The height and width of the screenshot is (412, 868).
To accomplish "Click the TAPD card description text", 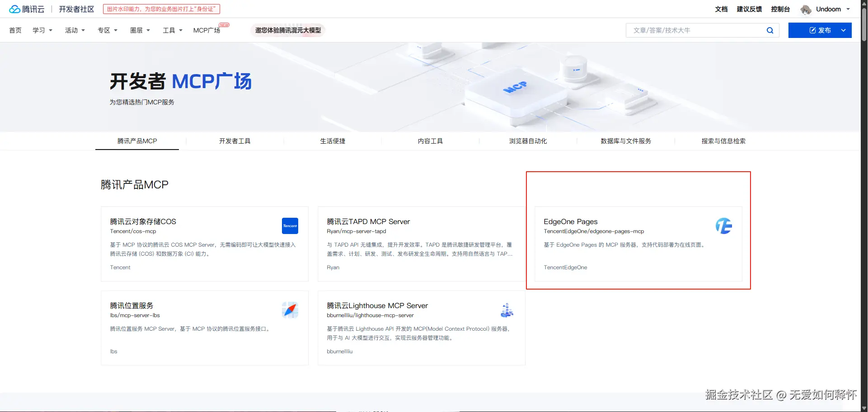I will (420, 249).
